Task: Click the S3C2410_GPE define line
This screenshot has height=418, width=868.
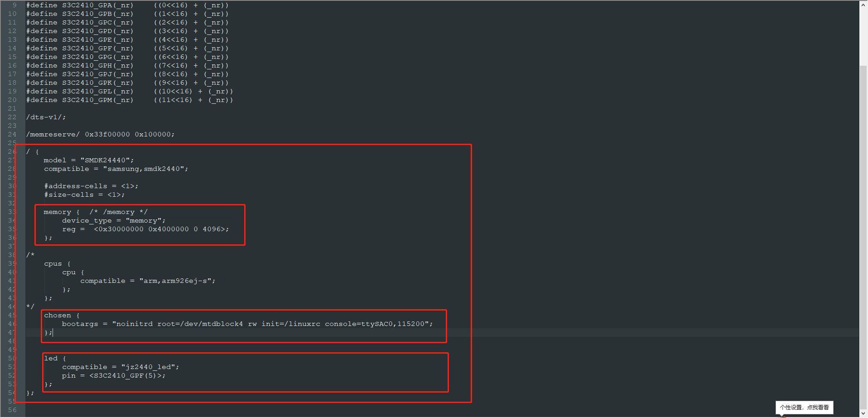Action: [x=127, y=40]
